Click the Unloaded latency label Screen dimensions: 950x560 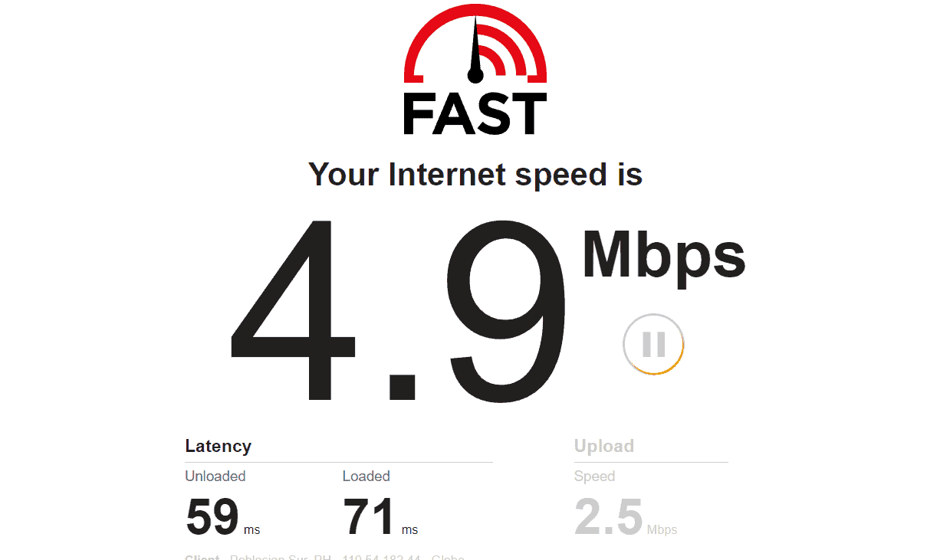[215, 476]
